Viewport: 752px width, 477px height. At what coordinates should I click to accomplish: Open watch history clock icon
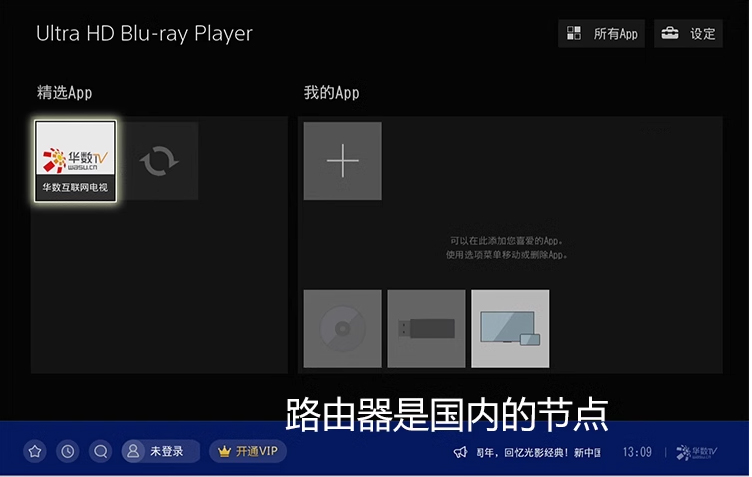point(67,451)
